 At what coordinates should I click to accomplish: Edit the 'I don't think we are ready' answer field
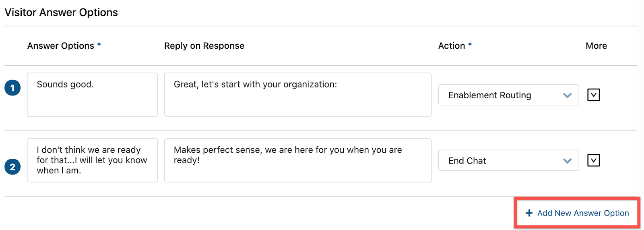pos(92,160)
